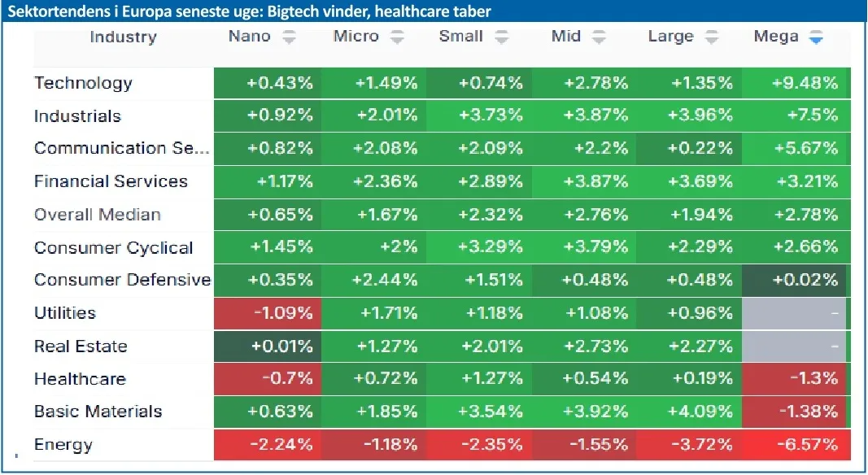Click the Financial Services label
The width and height of the screenshot is (868, 475).
[x=111, y=181]
